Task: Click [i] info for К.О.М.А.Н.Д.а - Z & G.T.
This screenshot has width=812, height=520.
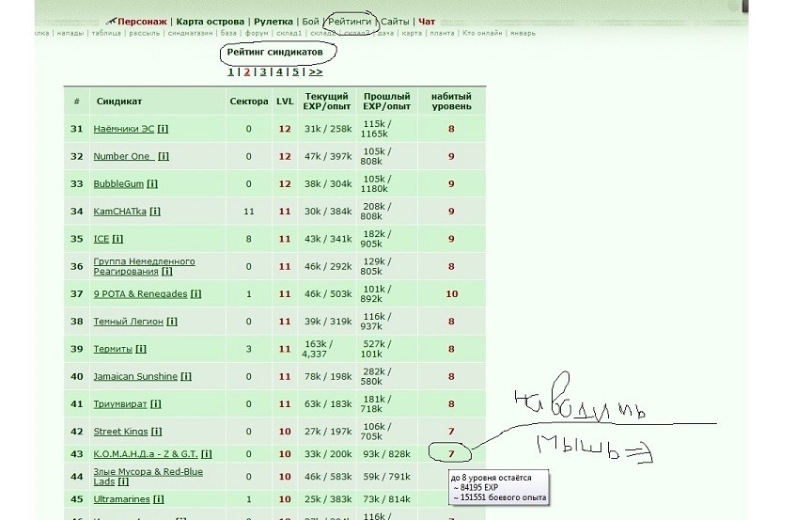Action: click(207, 454)
